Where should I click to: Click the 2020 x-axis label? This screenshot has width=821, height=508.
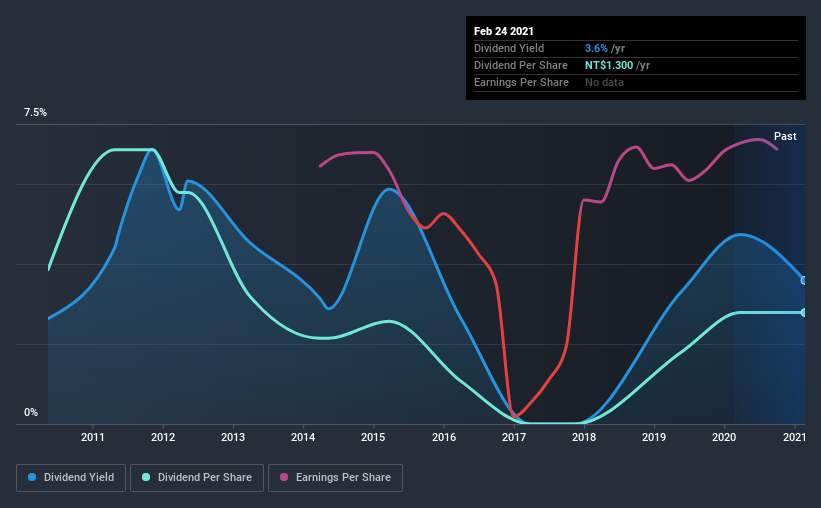click(724, 437)
